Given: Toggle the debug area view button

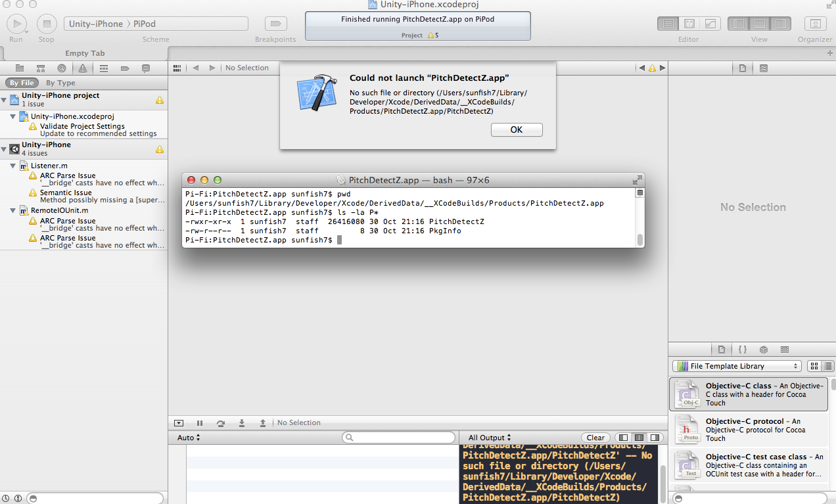Looking at the screenshot, I should 759,24.
